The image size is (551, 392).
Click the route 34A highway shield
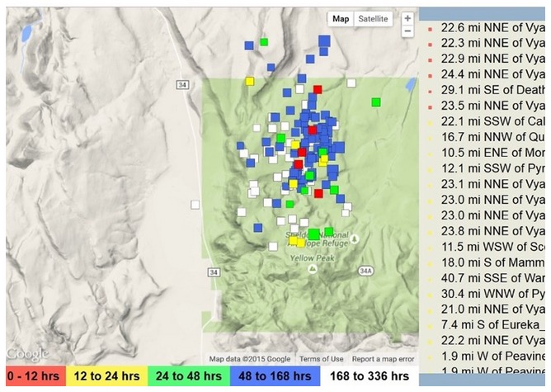365,271
